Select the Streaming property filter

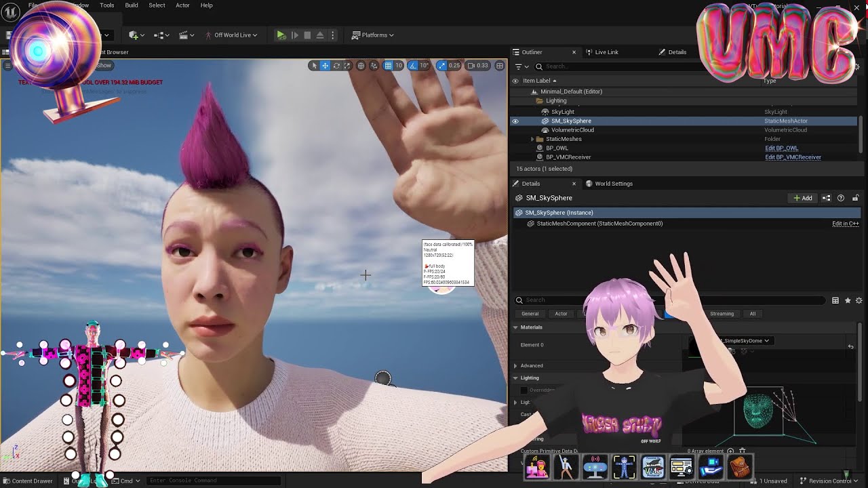(x=722, y=314)
